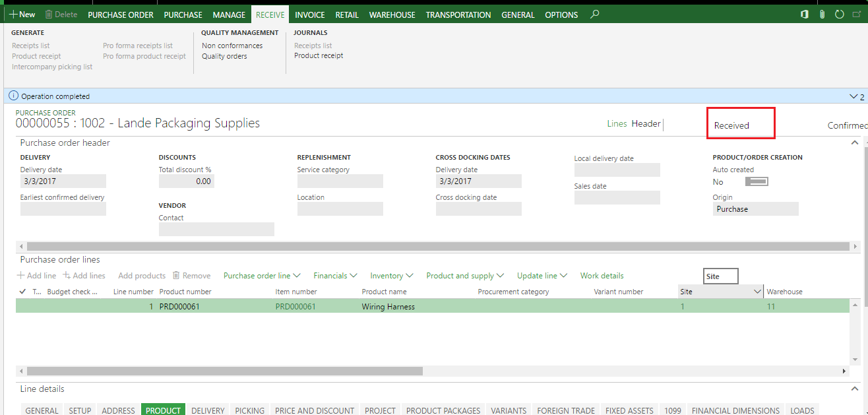This screenshot has width=868, height=415.
Task: Refresh the page with circular arrow
Action: (839, 15)
